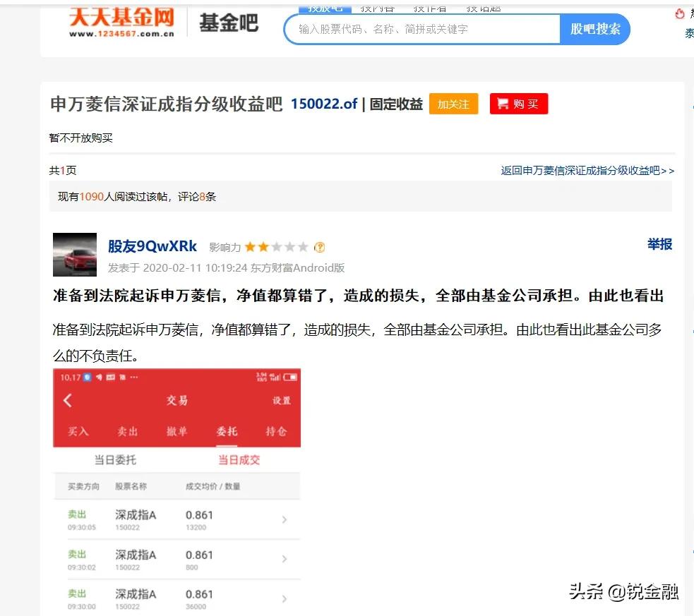Click the shopping cart icon on the 购买 button
This screenshot has width=694, height=616.
[503, 103]
